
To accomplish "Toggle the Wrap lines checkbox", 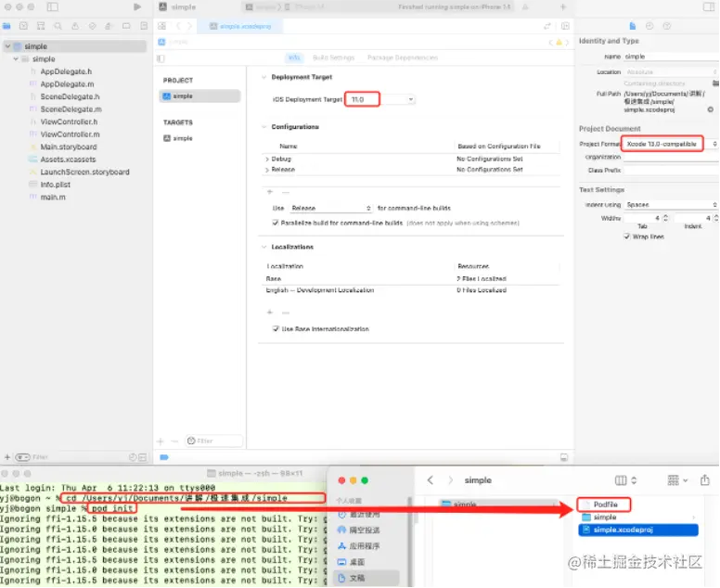I will pyautogui.click(x=627, y=236).
